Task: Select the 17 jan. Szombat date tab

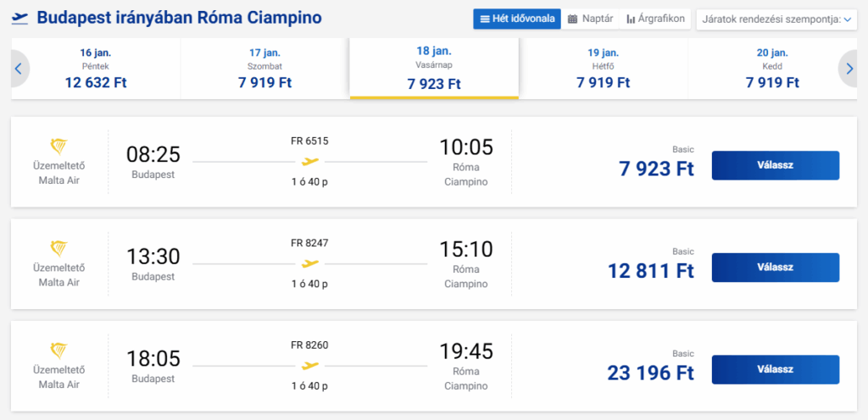Action: (264, 68)
